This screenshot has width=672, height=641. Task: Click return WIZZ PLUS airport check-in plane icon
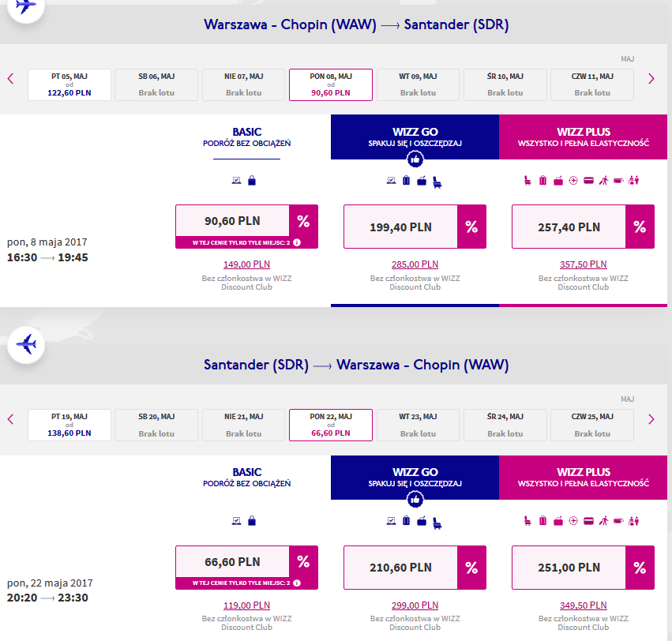pos(573,520)
